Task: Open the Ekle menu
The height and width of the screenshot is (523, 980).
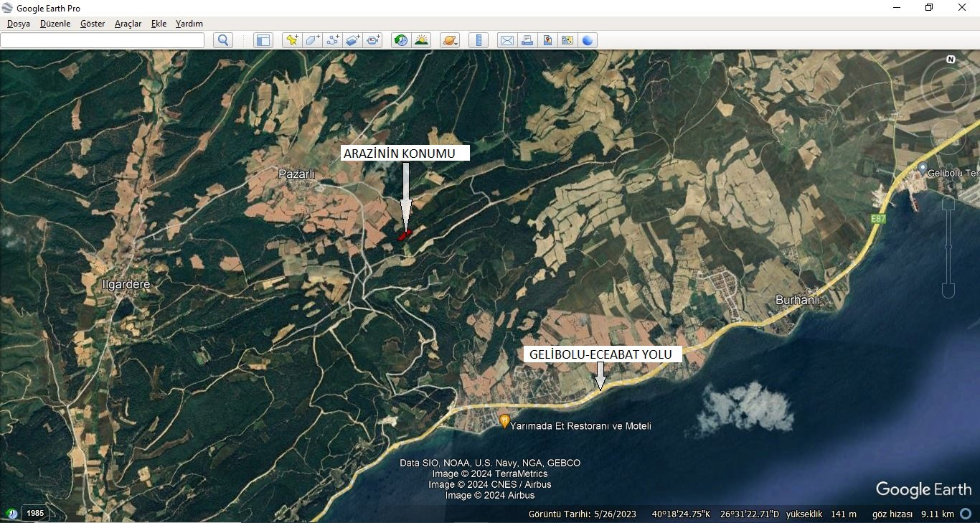Action: pos(159,24)
